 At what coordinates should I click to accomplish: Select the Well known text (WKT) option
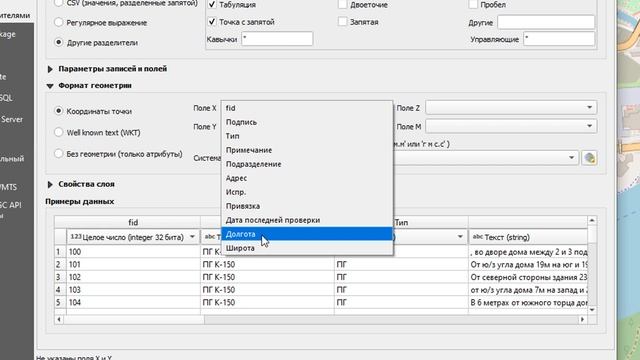coord(59,132)
